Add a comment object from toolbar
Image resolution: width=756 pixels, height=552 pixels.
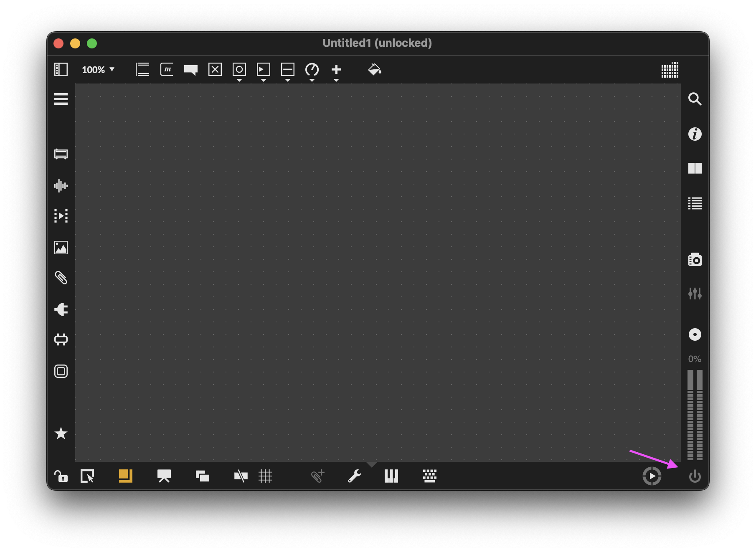191,70
